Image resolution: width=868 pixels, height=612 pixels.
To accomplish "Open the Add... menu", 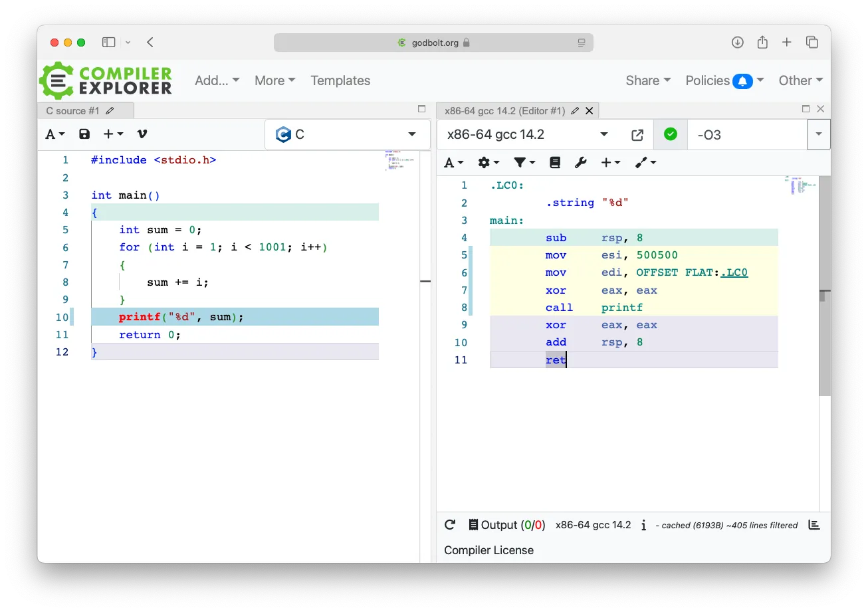I will [x=217, y=80].
